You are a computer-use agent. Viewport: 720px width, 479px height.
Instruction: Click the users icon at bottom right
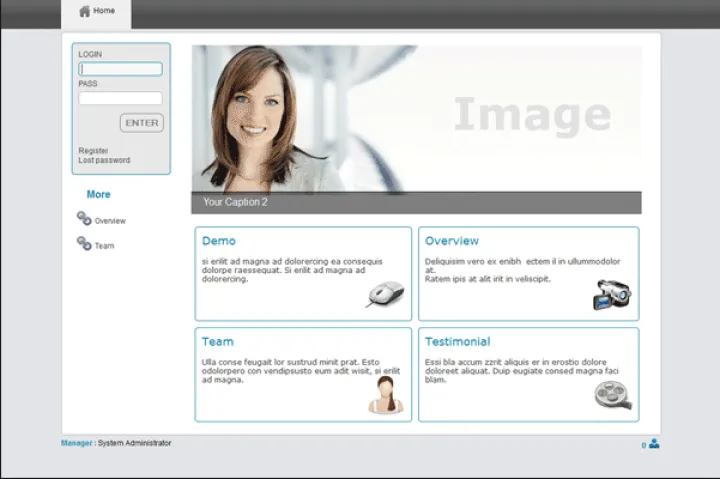(x=654, y=444)
